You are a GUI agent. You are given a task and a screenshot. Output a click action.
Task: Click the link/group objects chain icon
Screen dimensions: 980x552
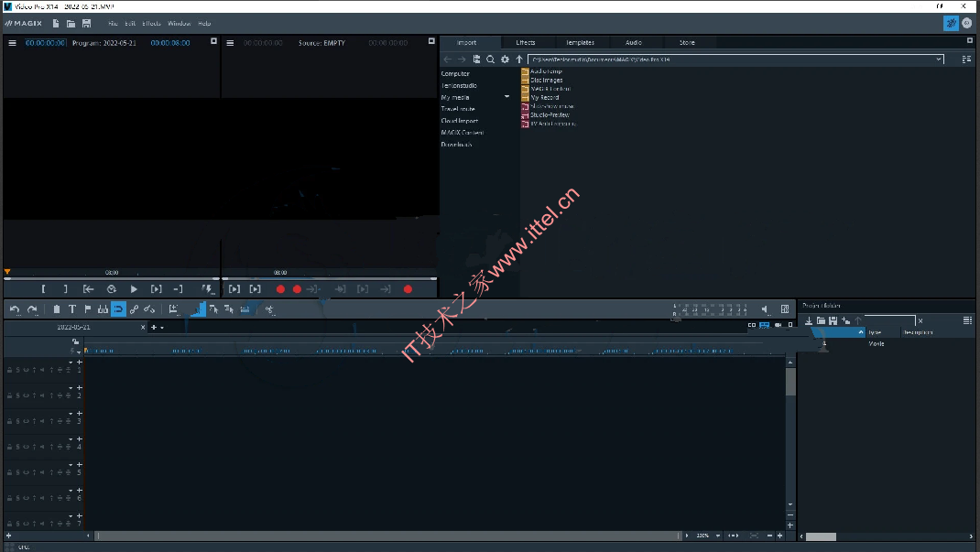pyautogui.click(x=134, y=309)
